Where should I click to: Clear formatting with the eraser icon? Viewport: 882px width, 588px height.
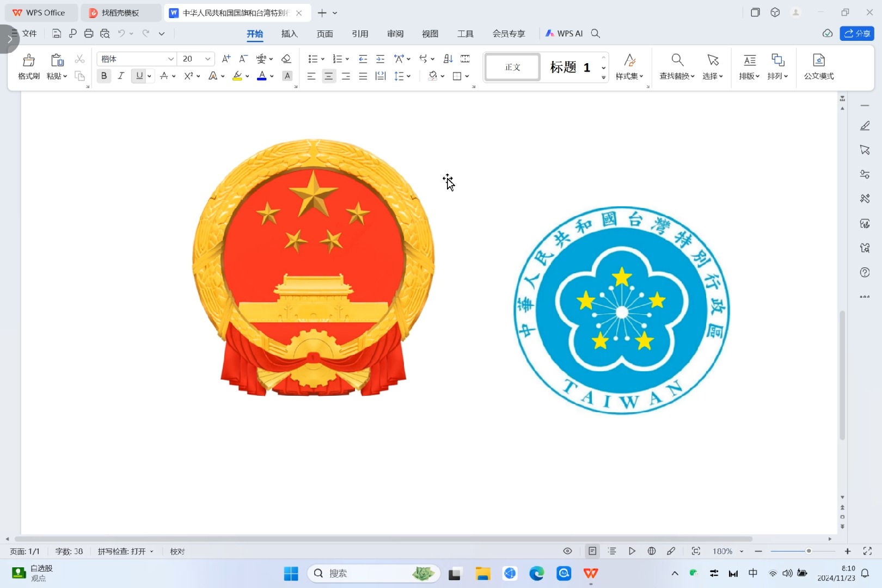pos(286,59)
